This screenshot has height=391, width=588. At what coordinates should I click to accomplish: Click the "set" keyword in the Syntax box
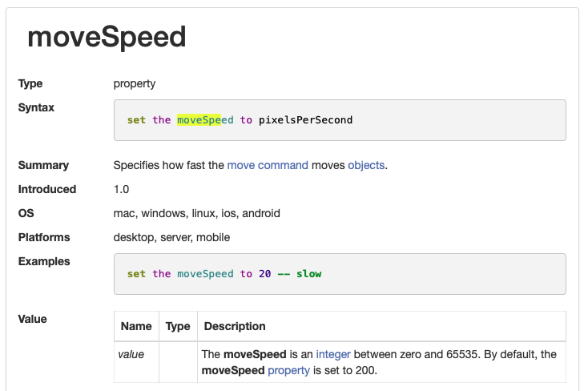(136, 119)
